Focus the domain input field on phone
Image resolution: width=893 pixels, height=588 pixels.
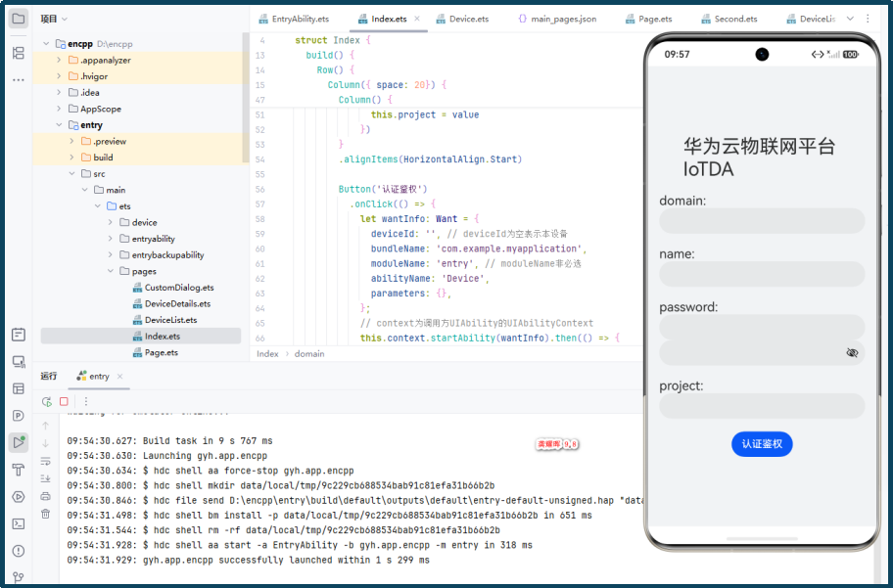click(x=762, y=221)
